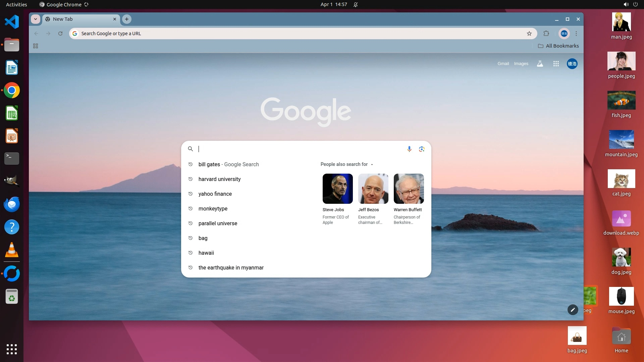The height and width of the screenshot is (362, 644).
Task: Click the voice search microphone icon
Action: 409,149
